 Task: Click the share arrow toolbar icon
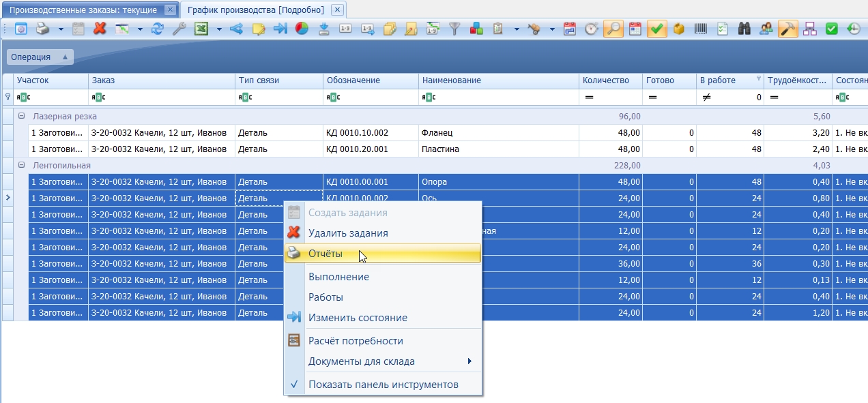237,29
